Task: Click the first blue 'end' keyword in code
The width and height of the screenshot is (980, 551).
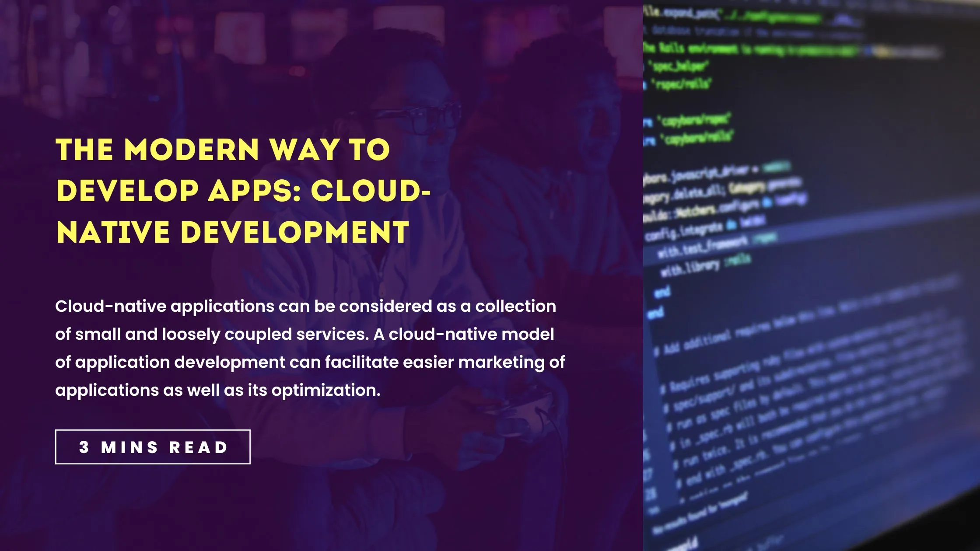Action: (662, 292)
